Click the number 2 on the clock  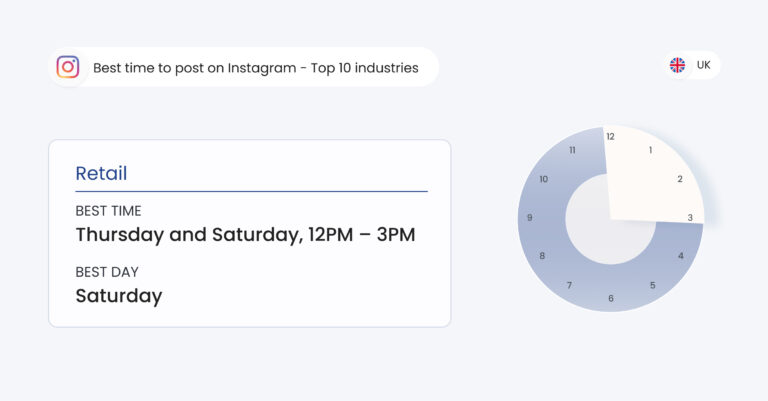(680, 179)
